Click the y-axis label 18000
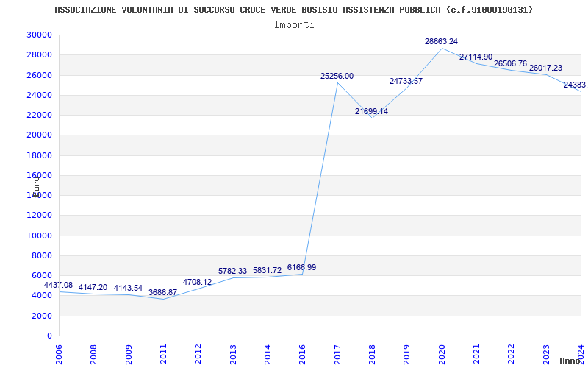The width and height of the screenshot is (588, 368). click(40, 155)
